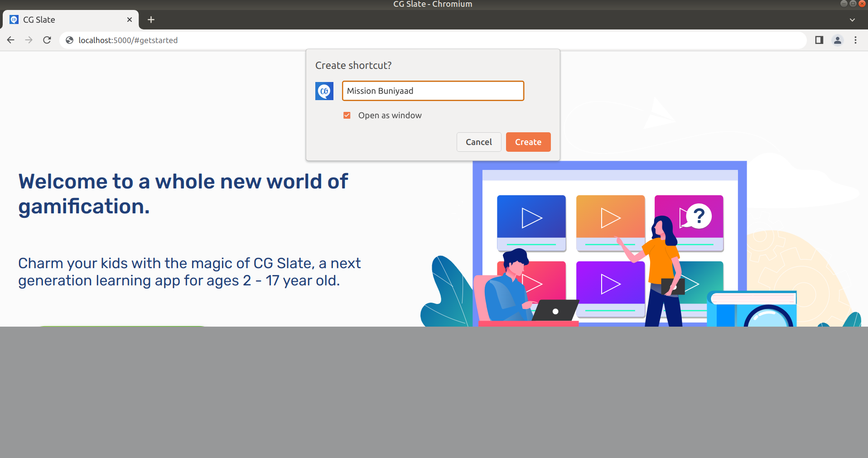The image size is (868, 458).
Task: Click the 'Open as window' label
Action: 390,116
